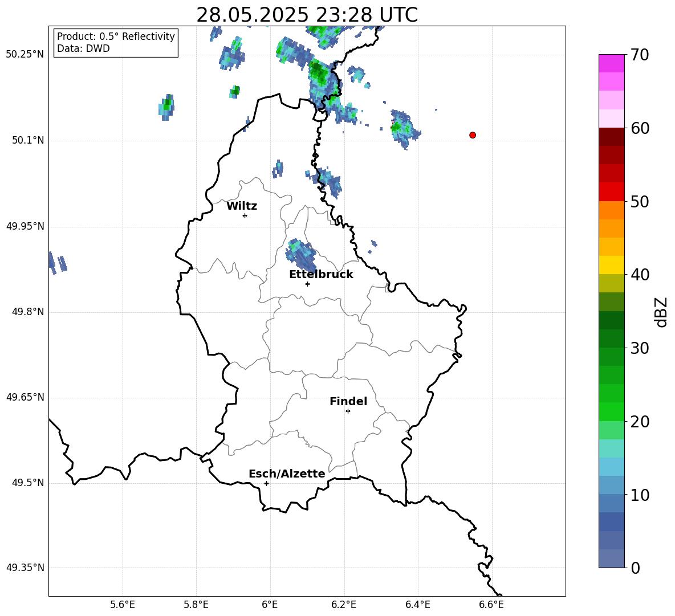The width and height of the screenshot is (675, 616).
Task: Click the Wiltz station cross marker
Action: (245, 215)
